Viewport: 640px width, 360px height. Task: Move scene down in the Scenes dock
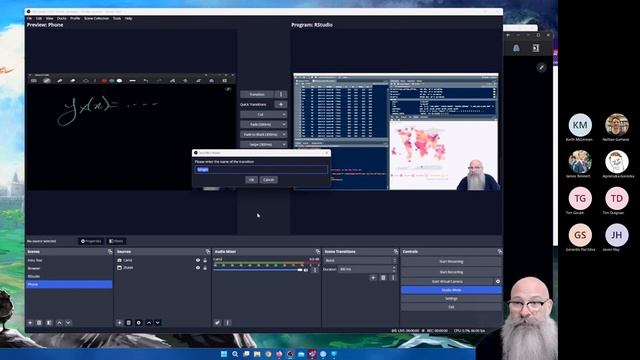68,322
